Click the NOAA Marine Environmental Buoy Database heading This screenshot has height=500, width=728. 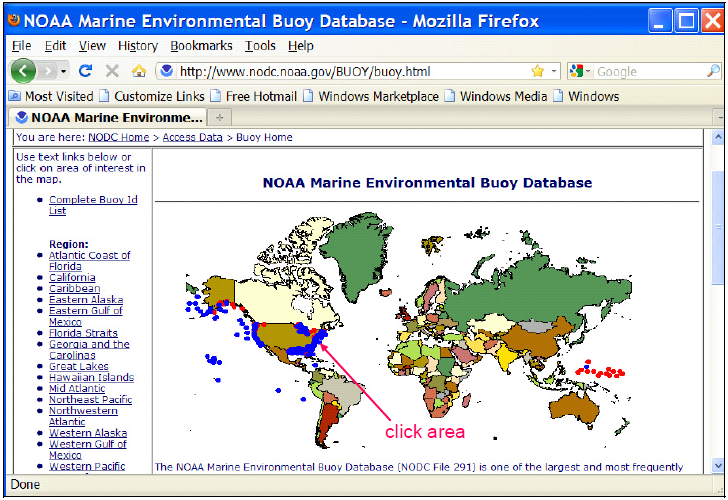click(x=427, y=183)
